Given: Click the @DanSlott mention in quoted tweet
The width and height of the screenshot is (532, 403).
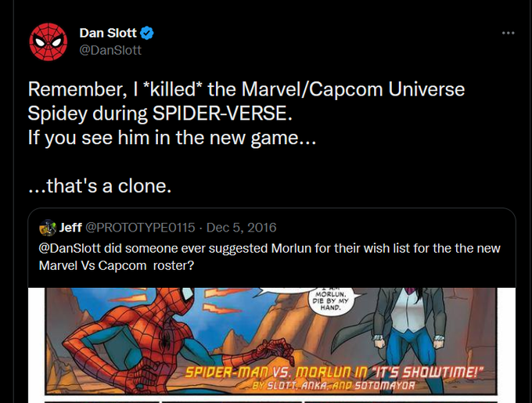Looking at the screenshot, I should tap(70, 248).
